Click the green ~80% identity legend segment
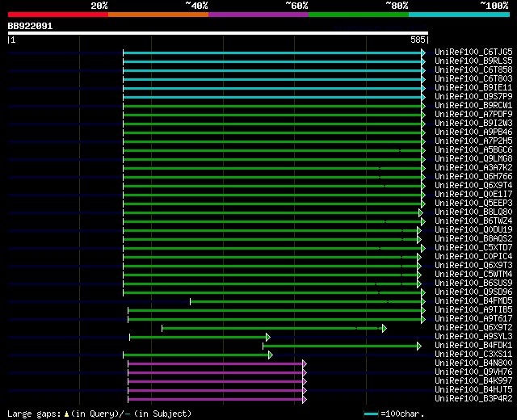 359,15
